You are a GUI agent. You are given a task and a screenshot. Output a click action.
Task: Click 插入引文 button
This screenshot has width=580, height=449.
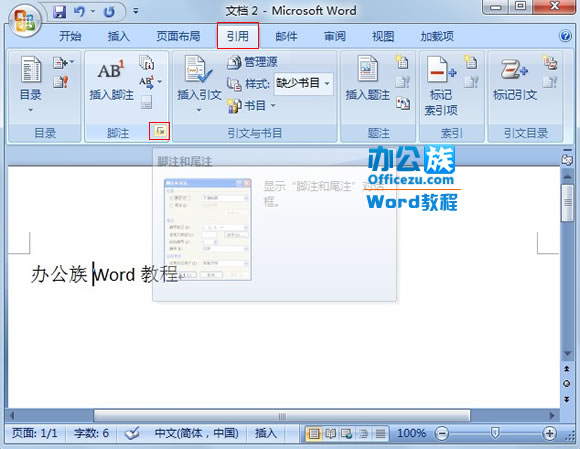[x=199, y=84]
